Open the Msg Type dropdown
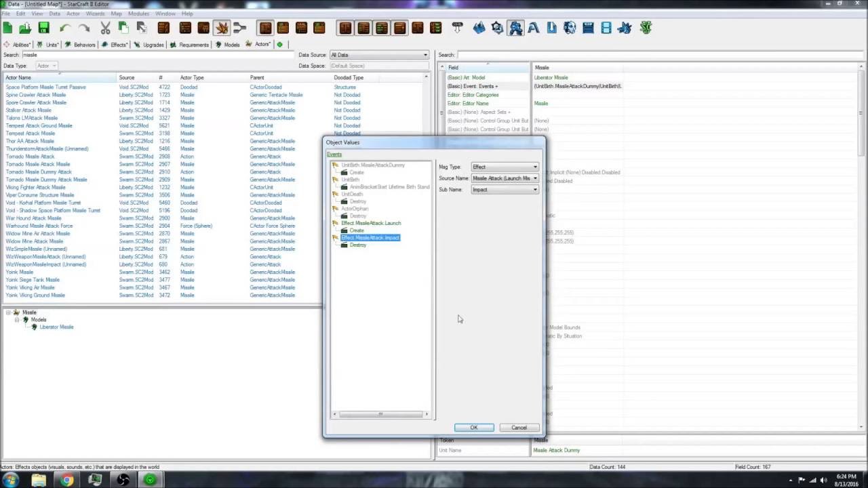 coord(505,167)
